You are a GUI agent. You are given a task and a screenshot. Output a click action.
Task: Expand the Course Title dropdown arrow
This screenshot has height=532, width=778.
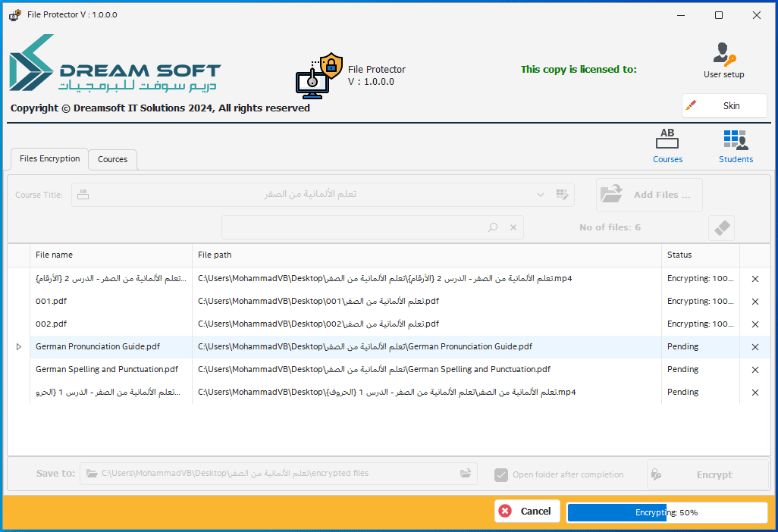click(x=541, y=195)
